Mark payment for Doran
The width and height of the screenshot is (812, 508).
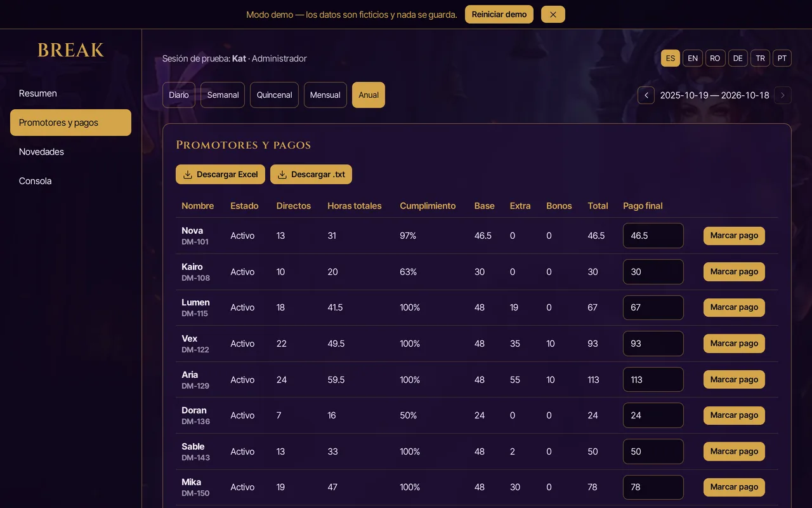click(734, 415)
